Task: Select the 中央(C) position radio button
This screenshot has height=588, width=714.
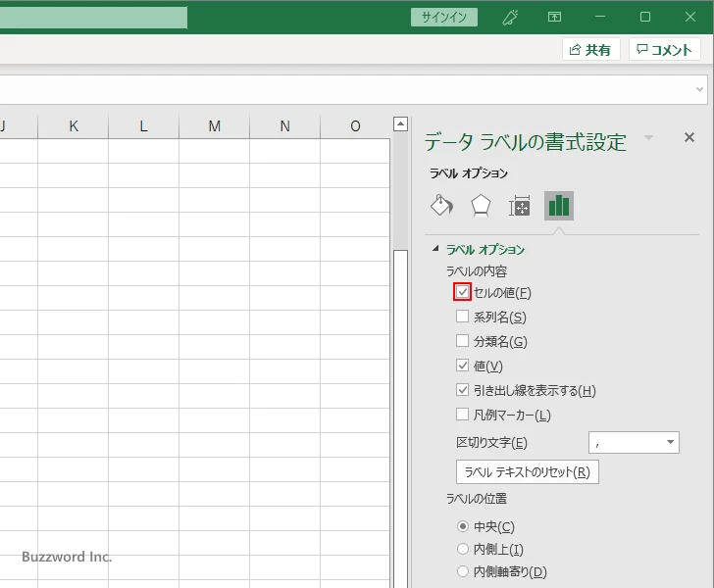Action: (x=463, y=526)
